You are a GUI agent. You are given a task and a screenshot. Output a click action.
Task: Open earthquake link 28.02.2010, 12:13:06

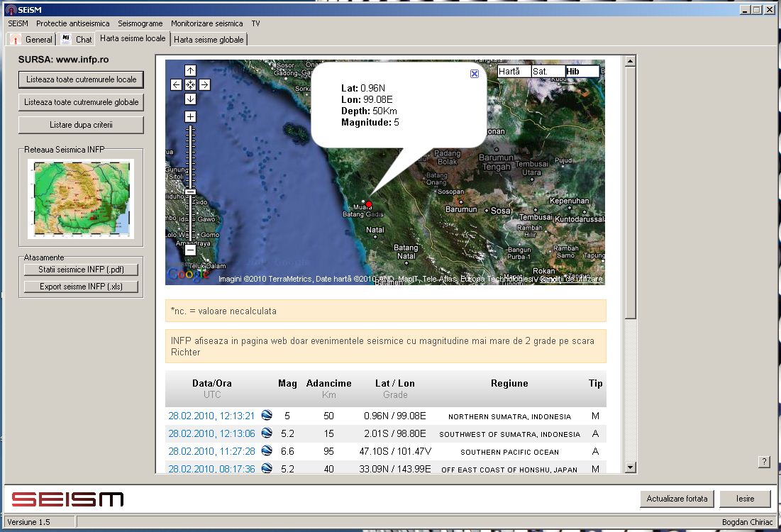tap(211, 433)
